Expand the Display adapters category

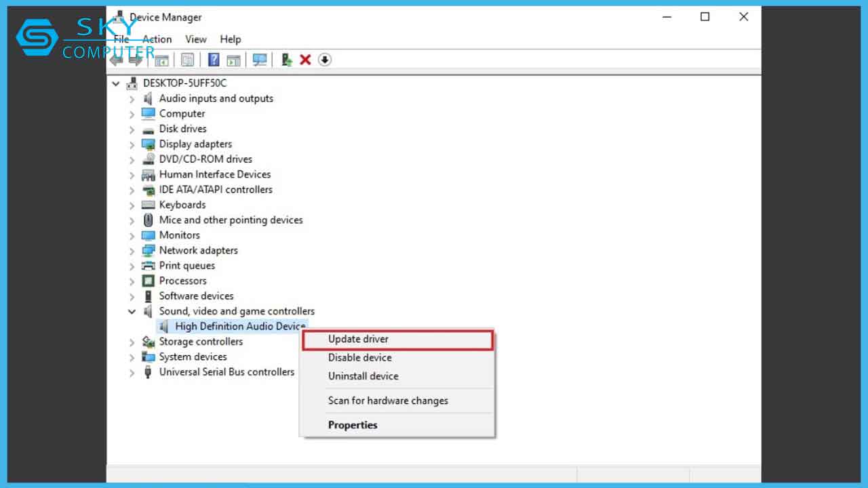(132, 144)
